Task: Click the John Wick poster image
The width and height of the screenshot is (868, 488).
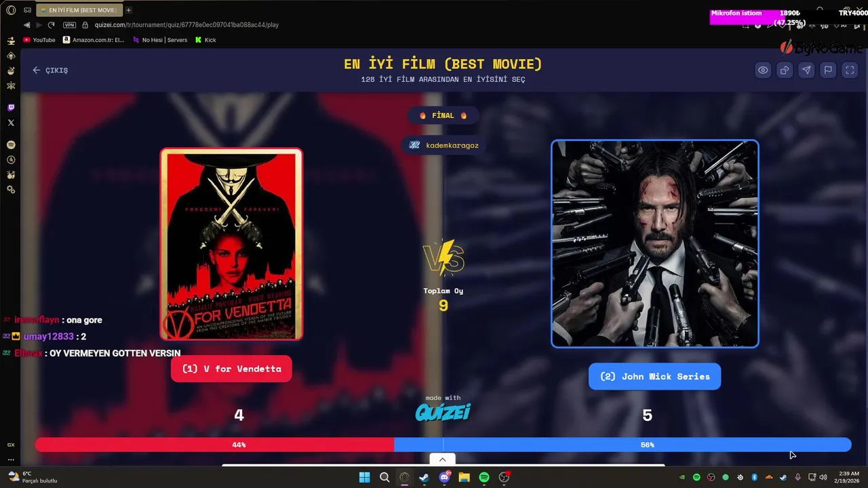Action: pos(654,244)
